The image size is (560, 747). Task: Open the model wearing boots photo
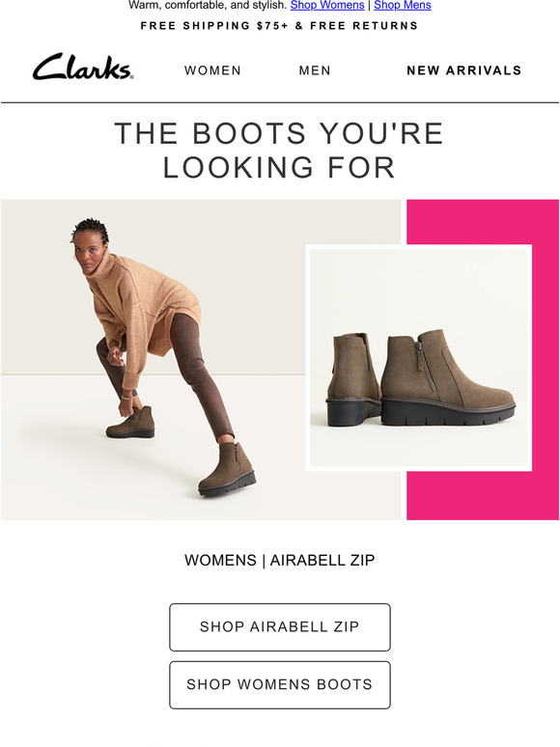coord(201,360)
